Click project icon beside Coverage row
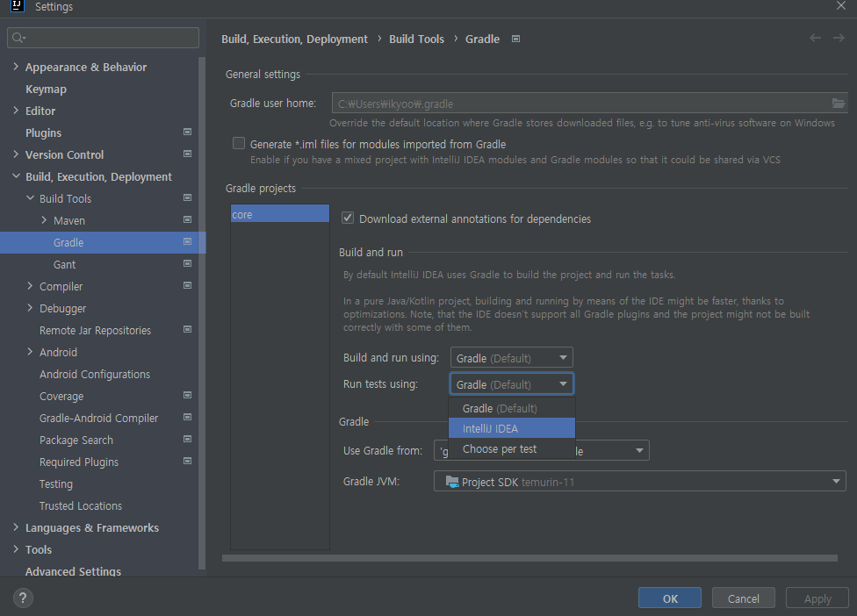The width and height of the screenshot is (857, 616). [x=188, y=396]
